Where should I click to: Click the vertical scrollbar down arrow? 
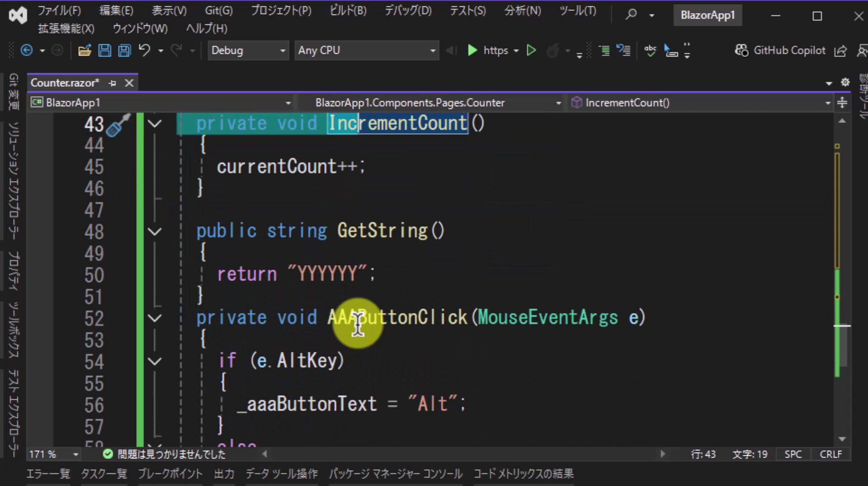842,439
